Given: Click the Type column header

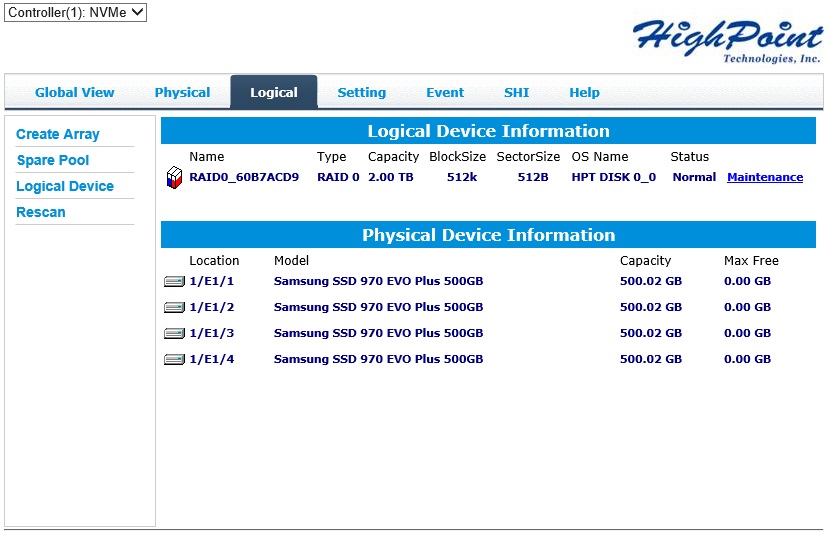Looking at the screenshot, I should (331, 156).
